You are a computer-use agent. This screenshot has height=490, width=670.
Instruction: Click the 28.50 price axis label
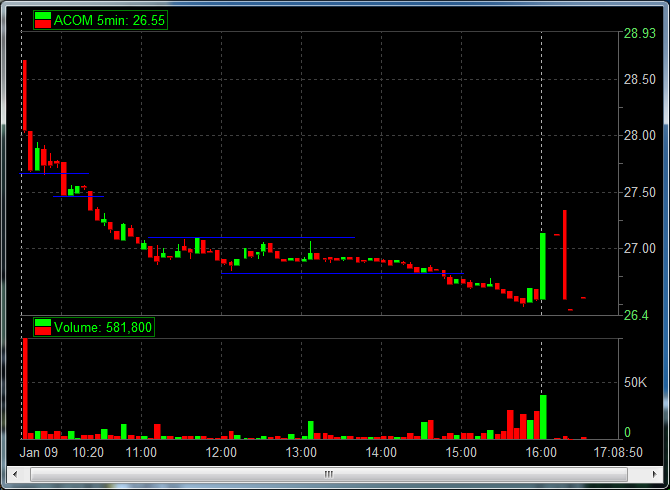[639, 79]
